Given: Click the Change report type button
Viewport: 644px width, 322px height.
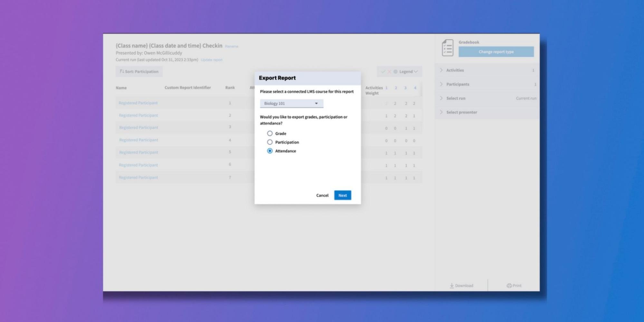Looking at the screenshot, I should [x=496, y=52].
